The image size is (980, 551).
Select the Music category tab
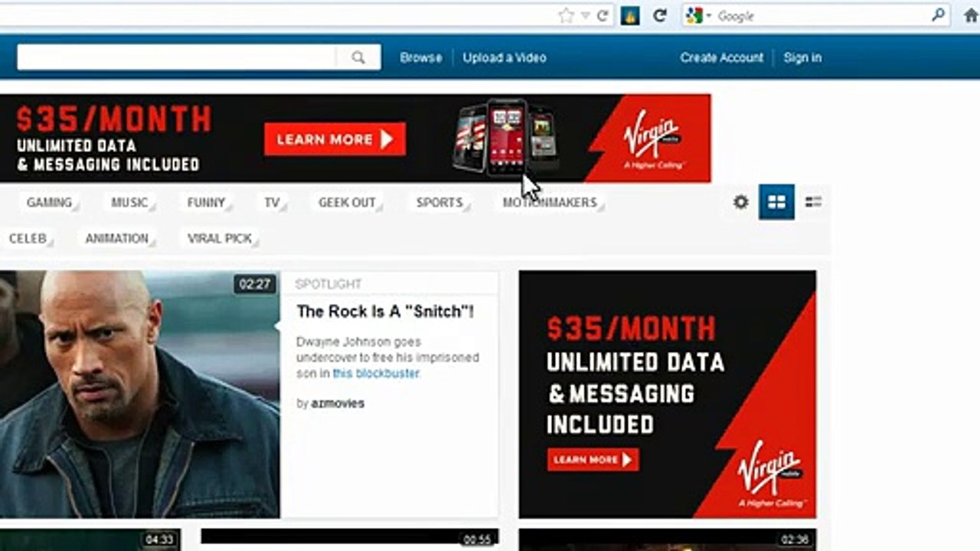coord(129,203)
